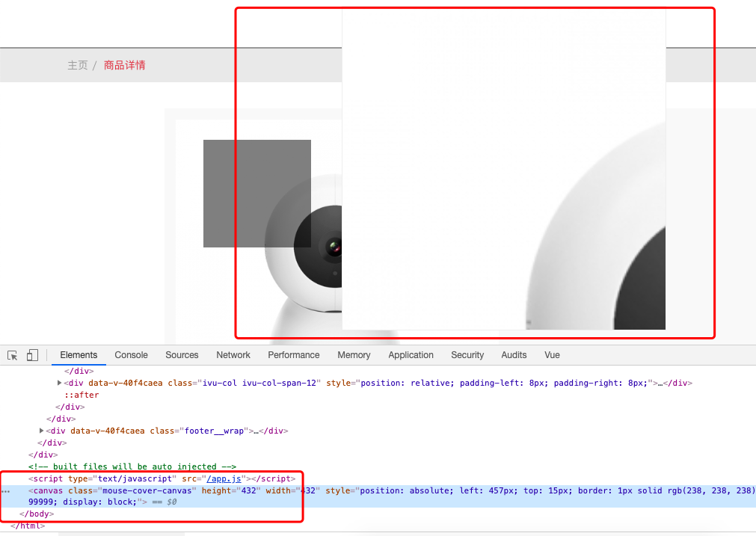Switch to the Application tab

click(411, 355)
